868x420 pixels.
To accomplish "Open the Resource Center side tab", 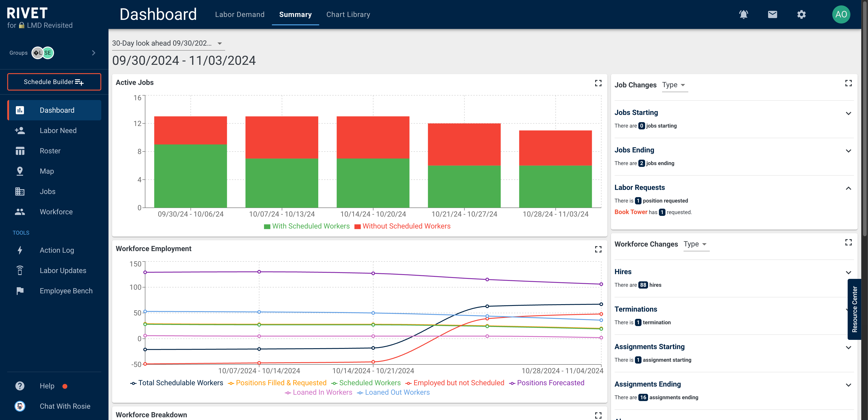I will click(854, 309).
